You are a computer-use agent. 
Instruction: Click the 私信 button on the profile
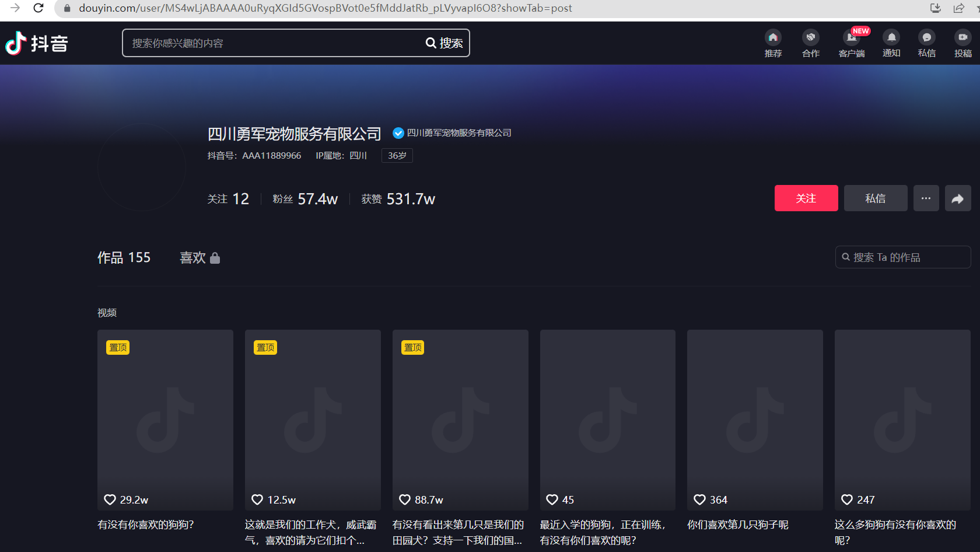tap(875, 198)
